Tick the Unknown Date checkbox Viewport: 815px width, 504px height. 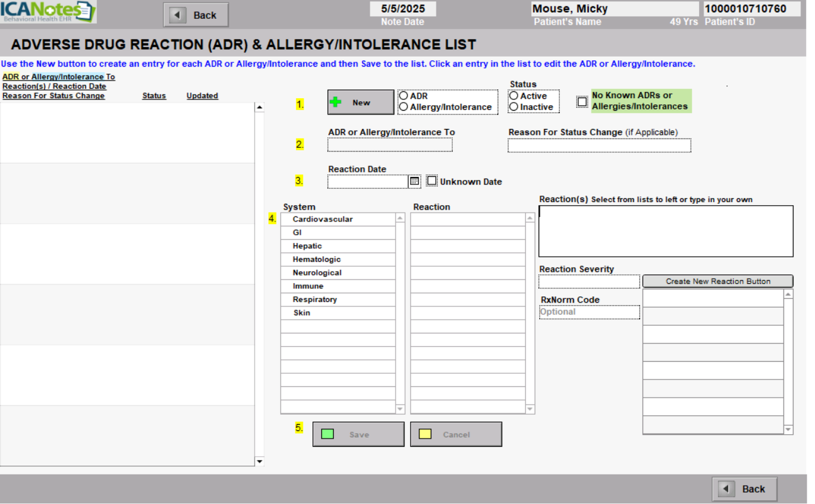(431, 181)
